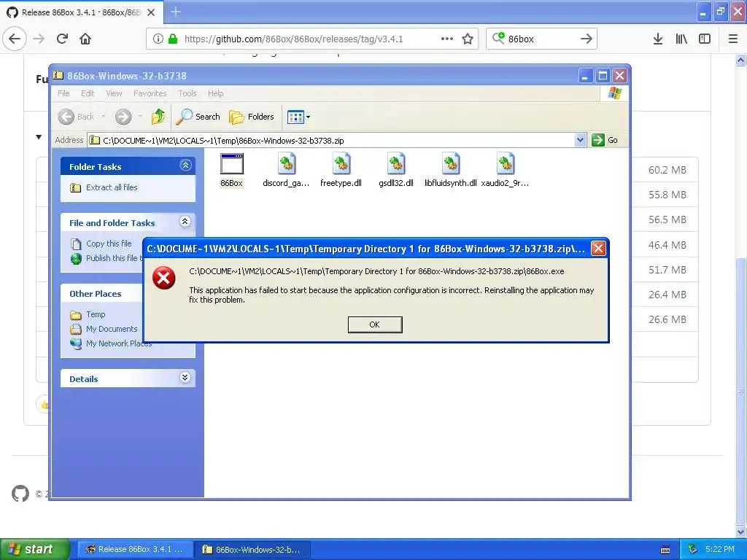Open browser library icon

click(x=681, y=39)
